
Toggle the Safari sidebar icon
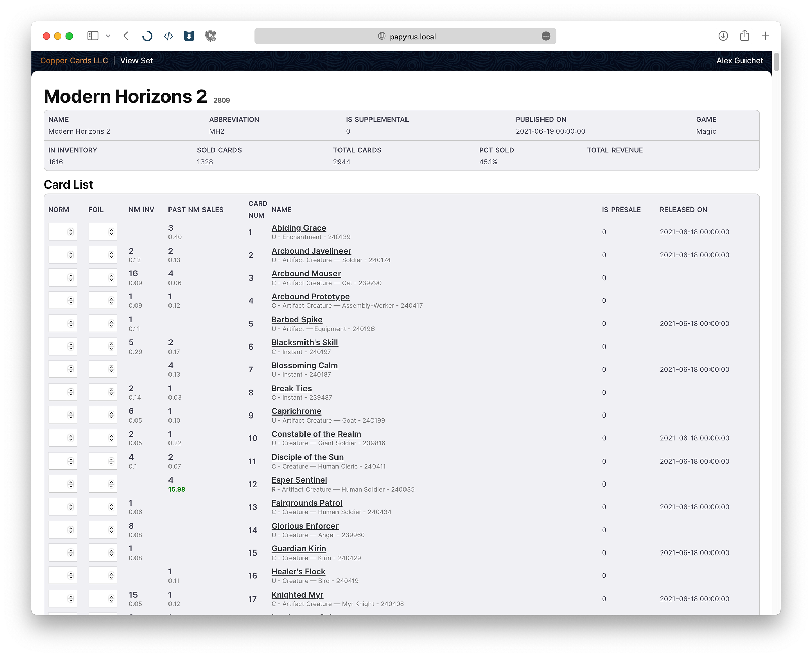click(93, 36)
